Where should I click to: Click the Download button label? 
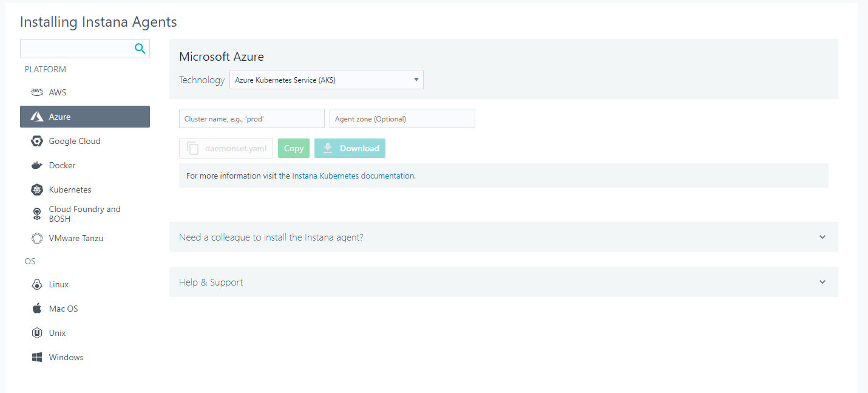click(x=359, y=148)
